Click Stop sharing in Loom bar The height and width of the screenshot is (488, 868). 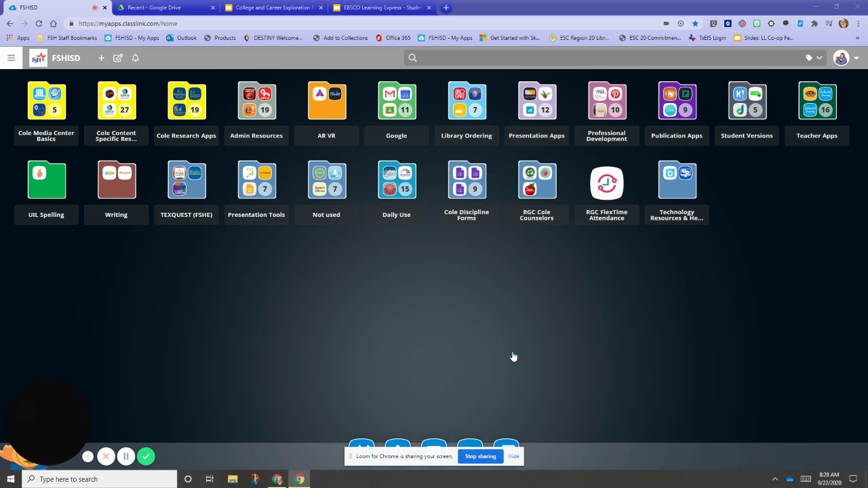coord(480,456)
